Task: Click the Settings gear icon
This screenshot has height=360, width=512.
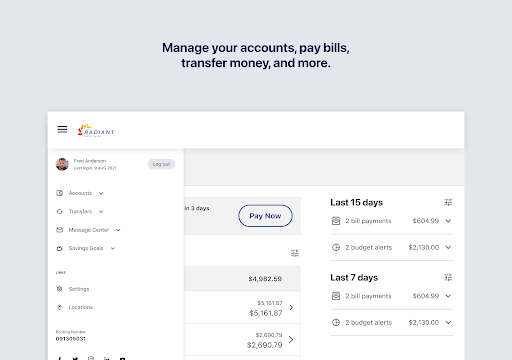Action: [59, 289]
